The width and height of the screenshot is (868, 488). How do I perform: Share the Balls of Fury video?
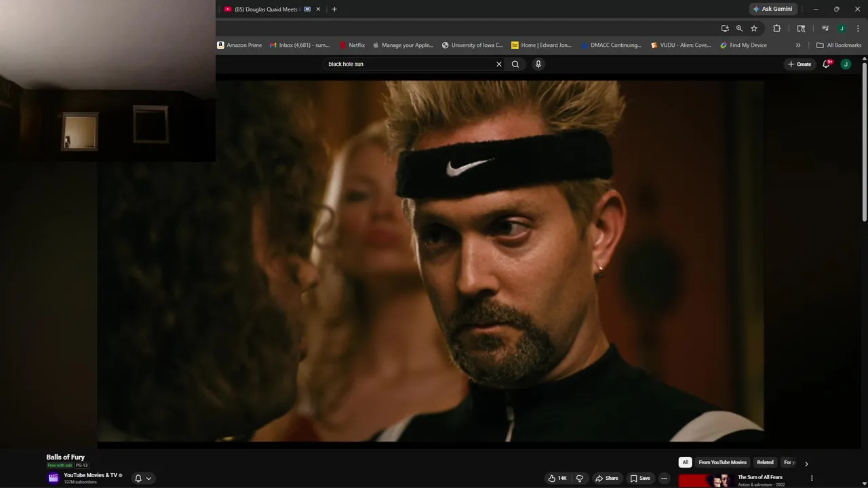(607, 479)
